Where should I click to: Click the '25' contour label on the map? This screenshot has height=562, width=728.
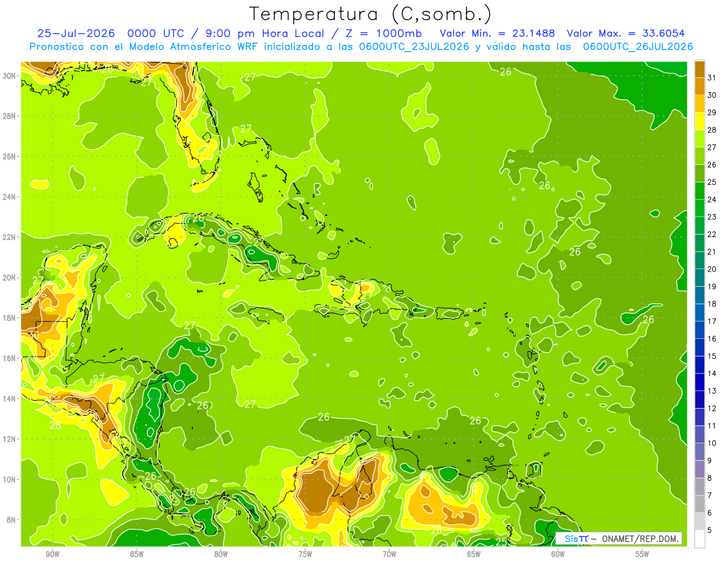coord(501,541)
